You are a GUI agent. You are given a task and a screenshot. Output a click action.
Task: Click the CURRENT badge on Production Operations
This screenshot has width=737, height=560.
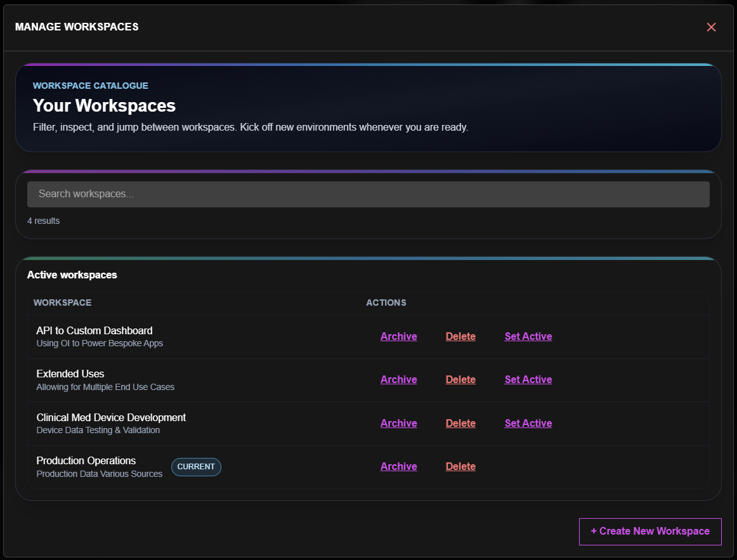click(x=196, y=467)
